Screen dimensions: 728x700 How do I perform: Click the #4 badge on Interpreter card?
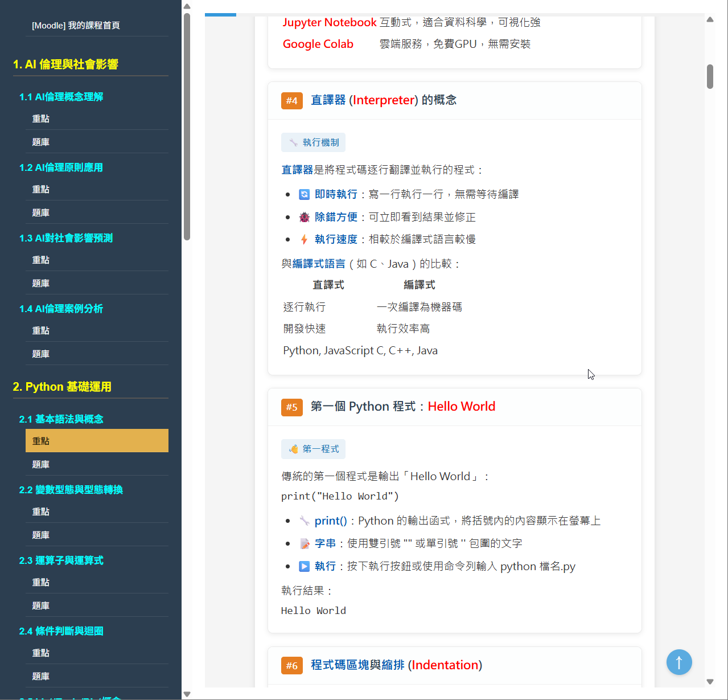click(292, 101)
